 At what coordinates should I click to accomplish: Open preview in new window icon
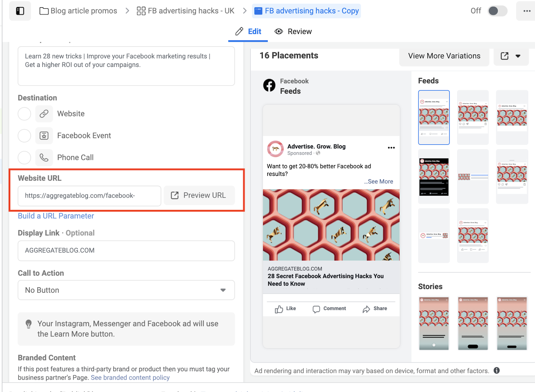pyautogui.click(x=505, y=56)
